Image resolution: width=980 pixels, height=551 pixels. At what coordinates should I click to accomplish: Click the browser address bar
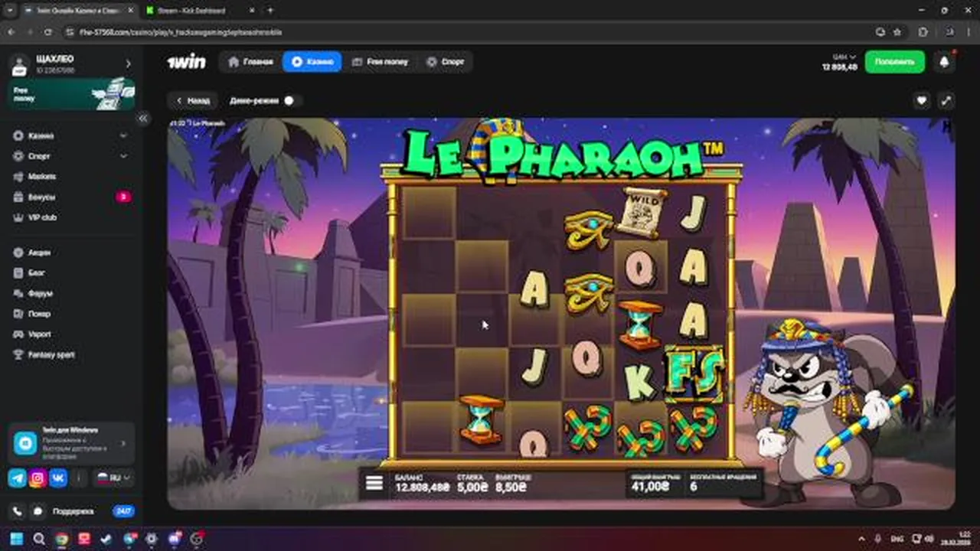467,32
